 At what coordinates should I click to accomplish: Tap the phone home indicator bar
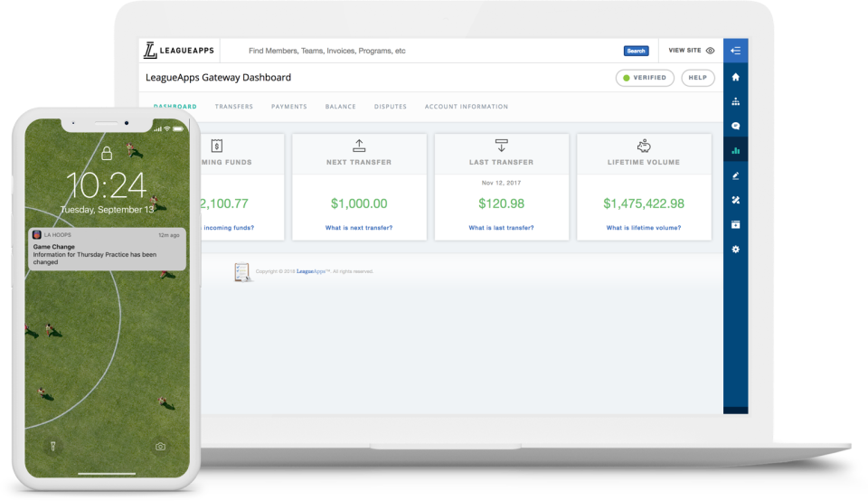coord(107,473)
